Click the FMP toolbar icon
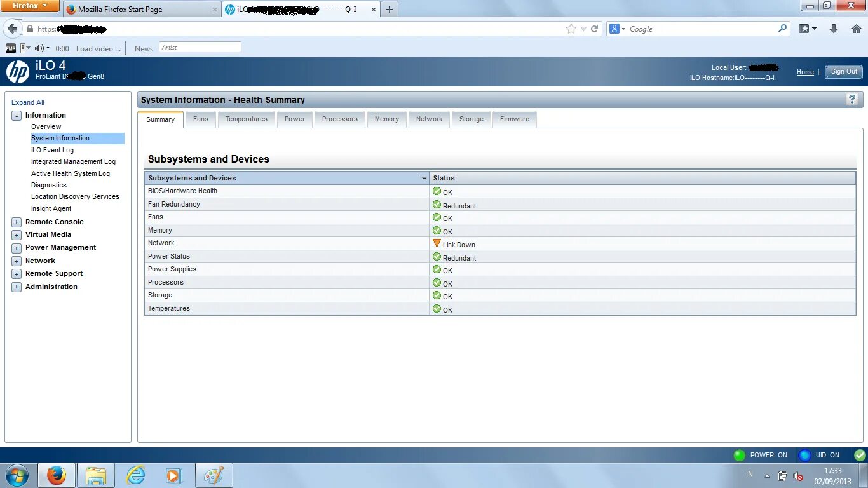 click(11, 48)
